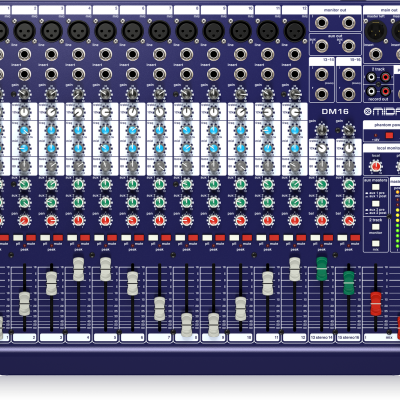The width and height of the screenshot is (400, 400).
Task: Click the channel 10 bottom label strip
Action: pyautogui.click(x=241, y=337)
